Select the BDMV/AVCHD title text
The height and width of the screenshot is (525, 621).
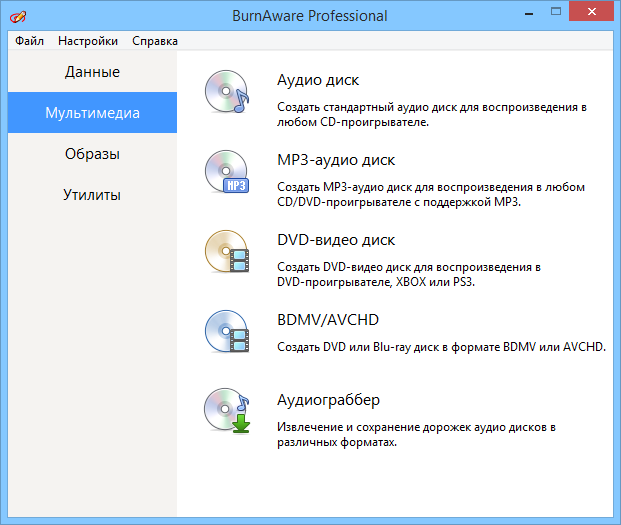click(329, 320)
